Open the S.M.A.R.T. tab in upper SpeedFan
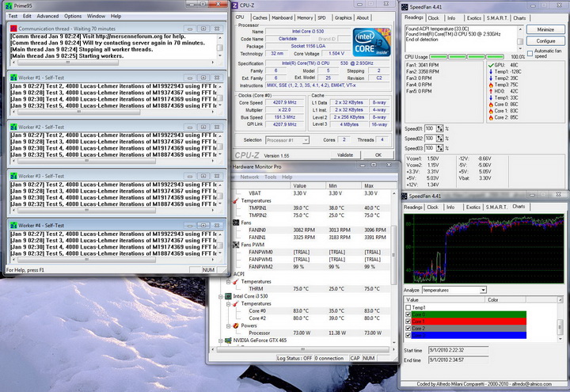 click(496, 18)
